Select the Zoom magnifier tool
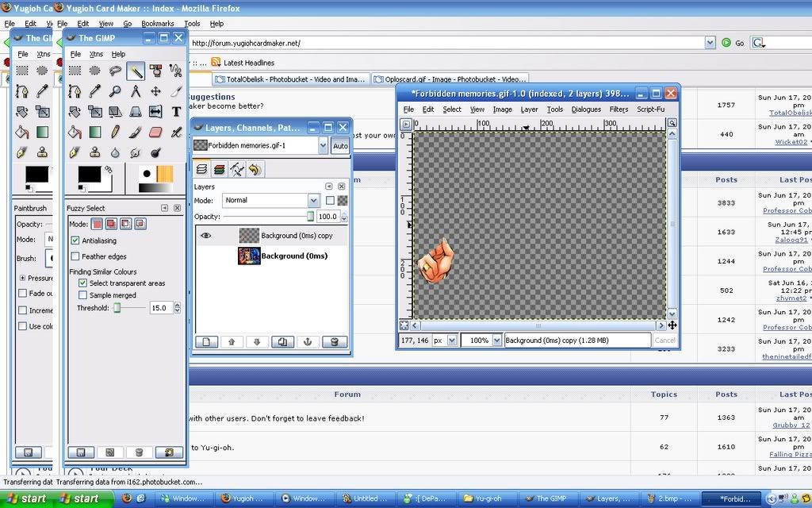This screenshot has width=812, height=508. pos(115,91)
